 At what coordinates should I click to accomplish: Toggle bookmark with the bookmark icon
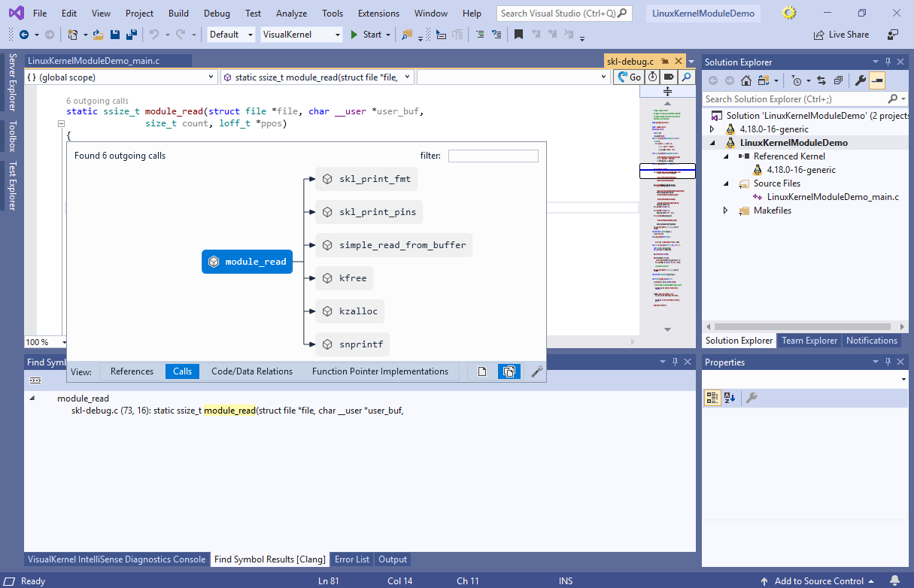coord(518,35)
